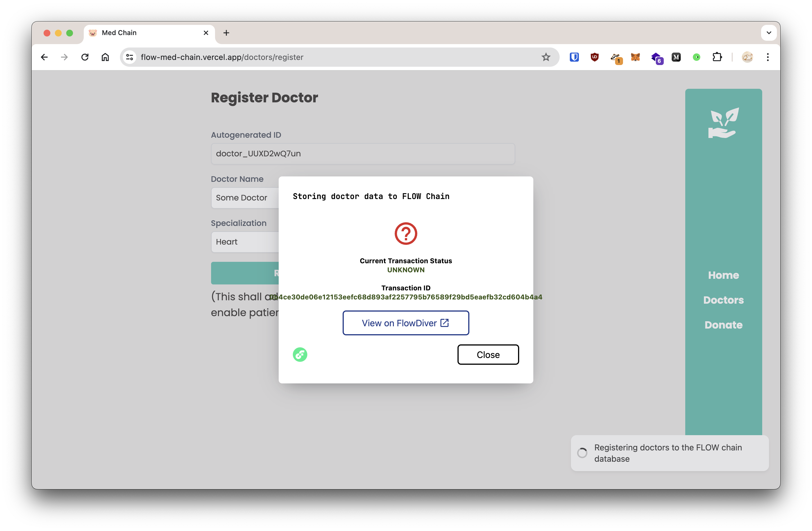Open the MetaMask fox extension

click(635, 57)
